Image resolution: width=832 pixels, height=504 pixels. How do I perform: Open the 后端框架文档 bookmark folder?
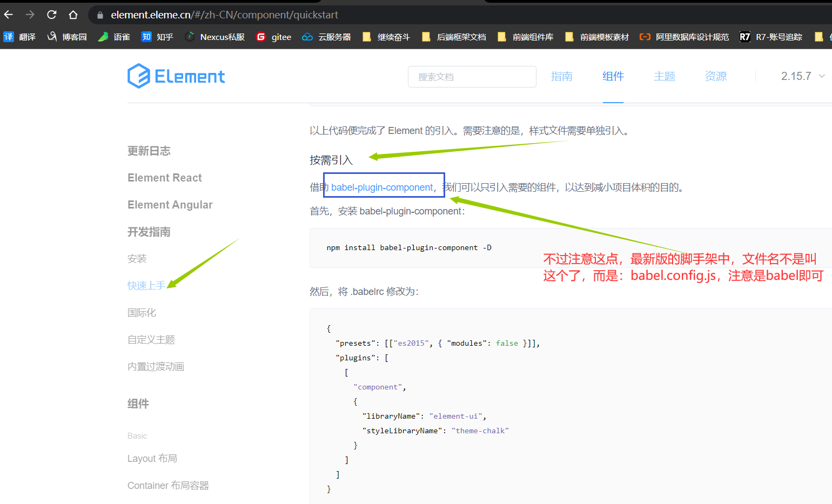tap(453, 37)
